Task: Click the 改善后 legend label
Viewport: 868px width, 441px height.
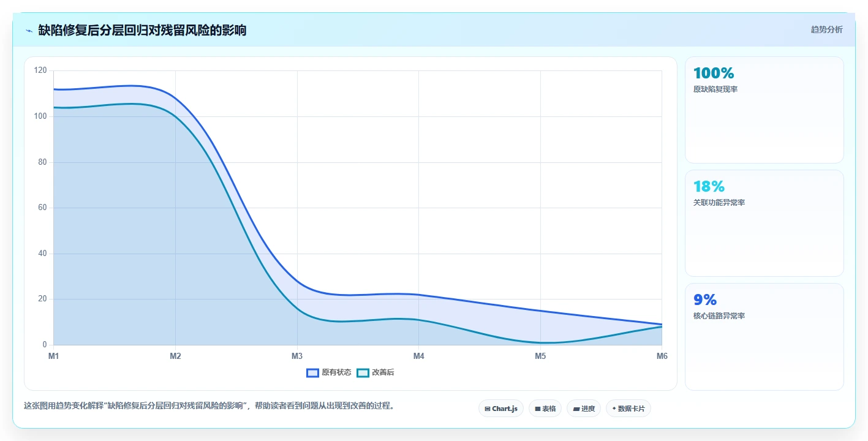Action: 383,372
